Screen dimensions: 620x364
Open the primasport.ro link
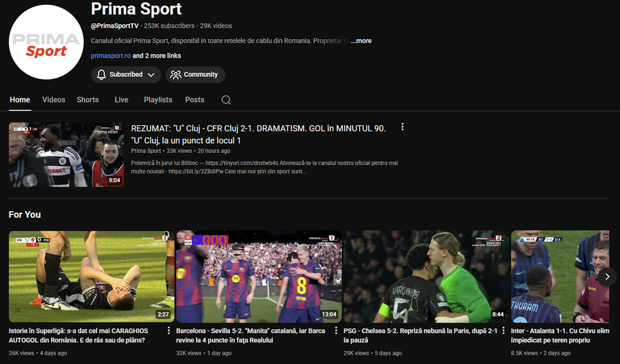tap(110, 56)
